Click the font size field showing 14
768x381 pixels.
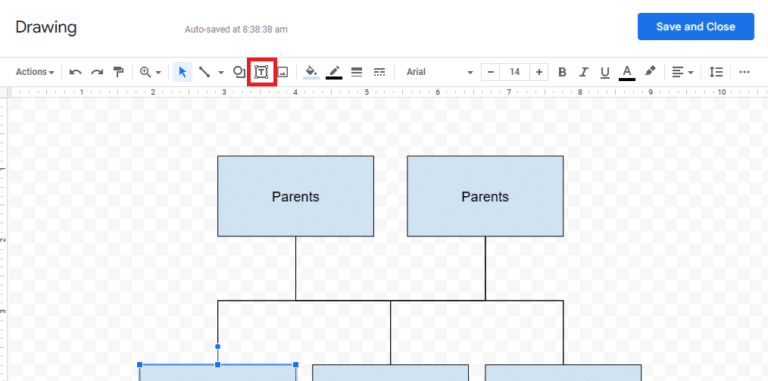514,72
